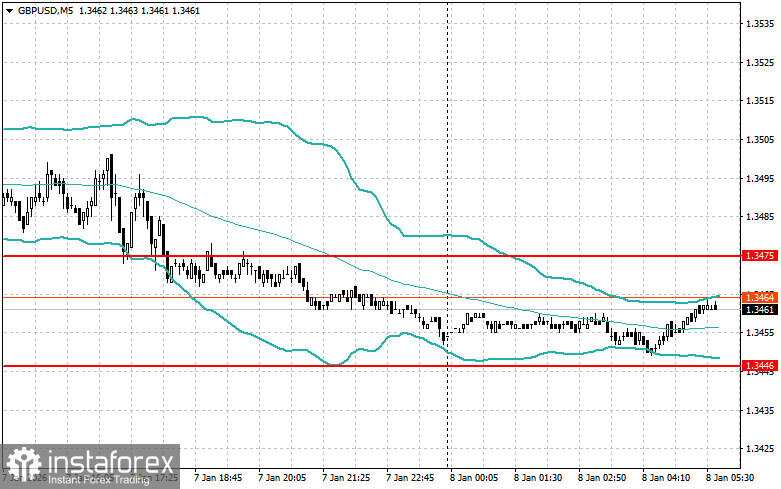
Task: Click the 1.3505 price axis value
Action: coord(760,139)
